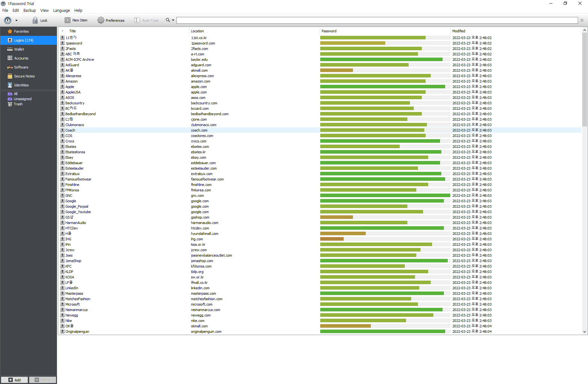Image resolution: width=588 pixels, height=384 pixels.
Task: Click the login icon beside Microsoft
Action: click(x=62, y=304)
